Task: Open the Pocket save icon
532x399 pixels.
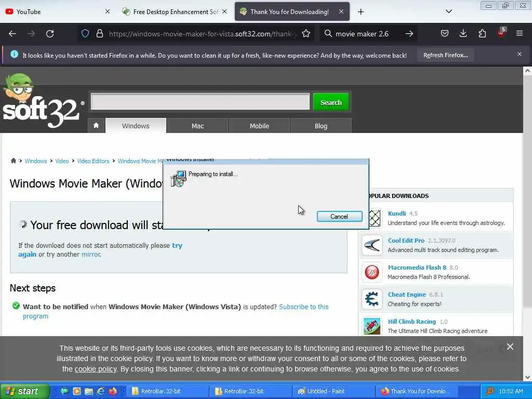Action: 445,33
